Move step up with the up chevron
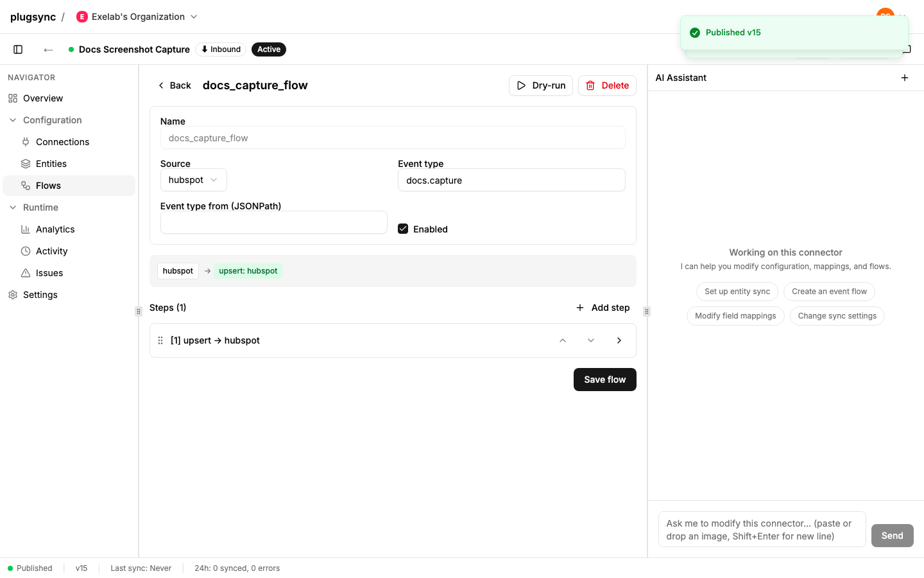Viewport: 924px width, 578px height. [x=563, y=340]
